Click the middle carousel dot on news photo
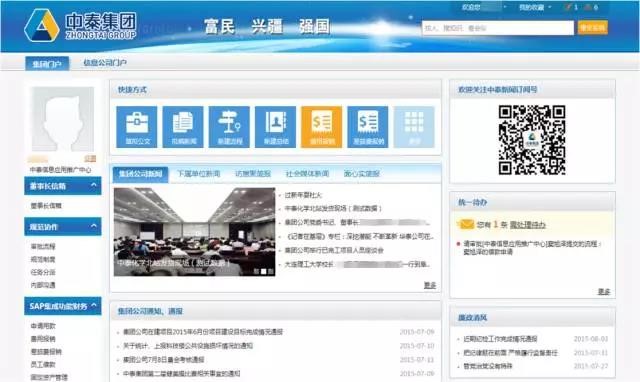The height and width of the screenshot is (382, 640). coord(263,271)
